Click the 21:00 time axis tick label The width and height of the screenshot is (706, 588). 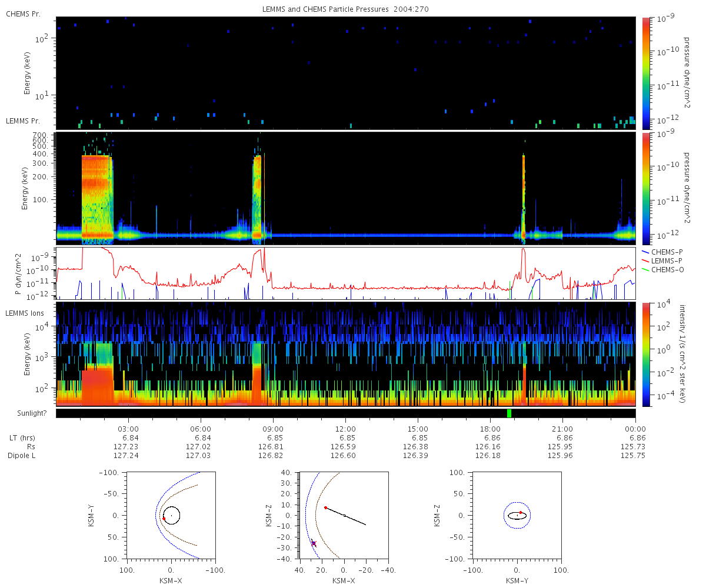(563, 428)
